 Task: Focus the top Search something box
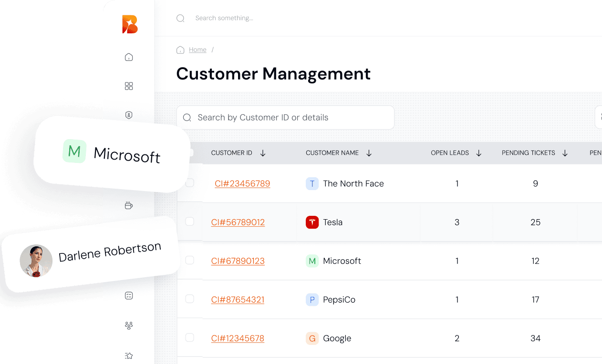(224, 18)
